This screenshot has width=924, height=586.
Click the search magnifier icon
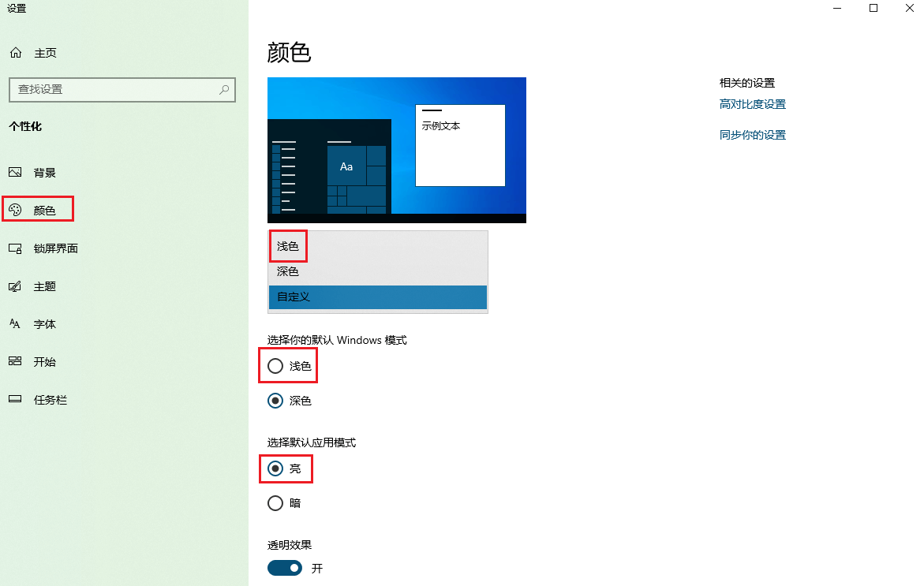point(224,89)
